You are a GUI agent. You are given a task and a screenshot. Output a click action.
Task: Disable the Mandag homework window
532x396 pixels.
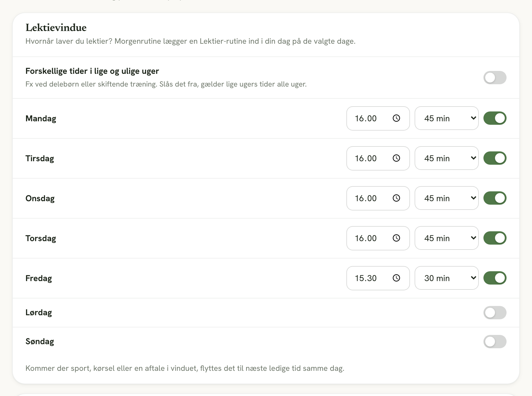click(x=495, y=118)
